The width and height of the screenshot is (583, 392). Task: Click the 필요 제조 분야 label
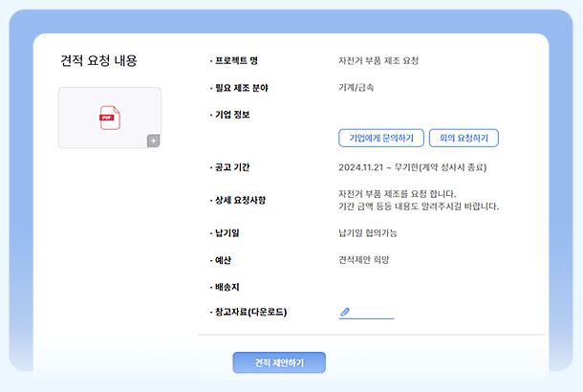[x=240, y=88]
